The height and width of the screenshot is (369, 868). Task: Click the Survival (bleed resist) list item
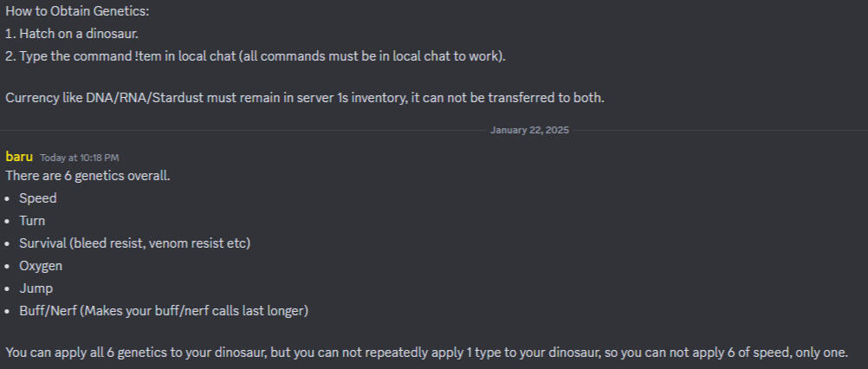pyautogui.click(x=135, y=243)
